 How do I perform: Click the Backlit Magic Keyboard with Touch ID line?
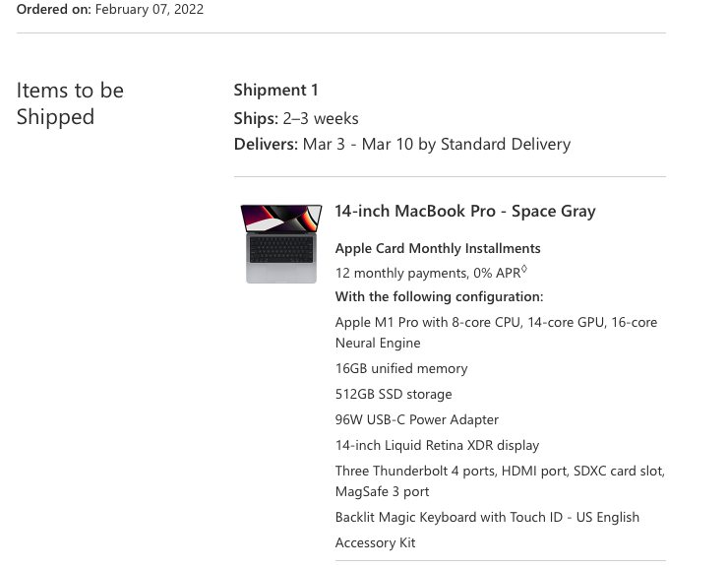click(488, 518)
